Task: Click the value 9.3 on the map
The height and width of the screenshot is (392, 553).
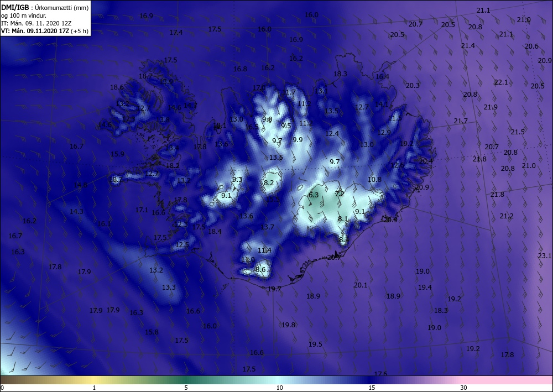Action: click(237, 180)
